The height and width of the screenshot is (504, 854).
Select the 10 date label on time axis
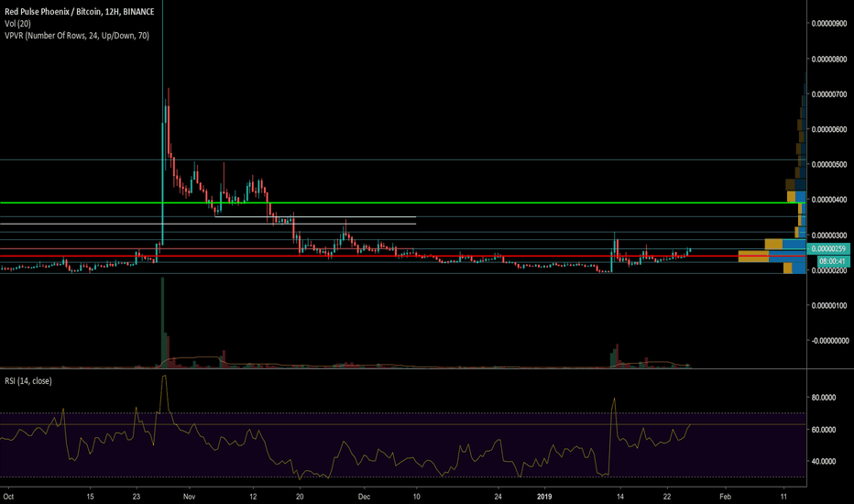417,497
